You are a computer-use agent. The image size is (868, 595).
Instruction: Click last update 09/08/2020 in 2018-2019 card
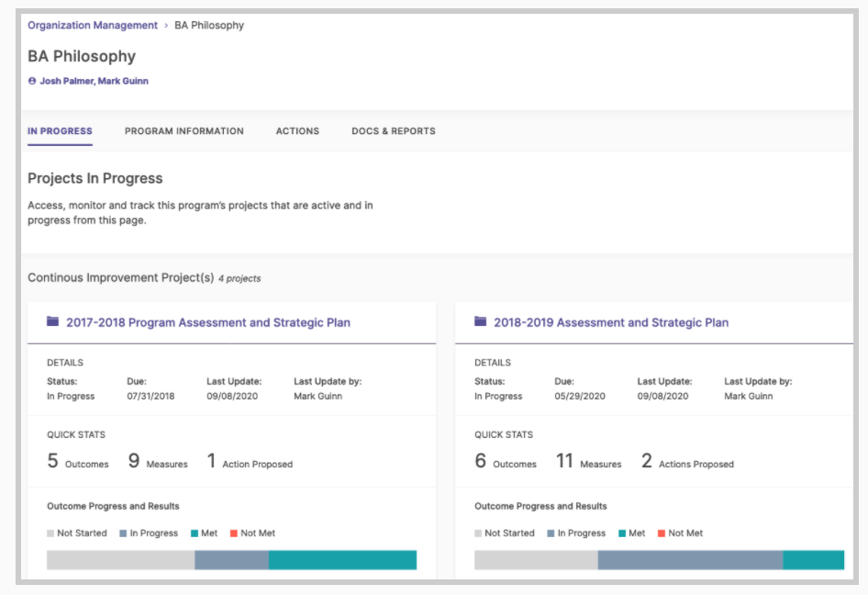662,396
